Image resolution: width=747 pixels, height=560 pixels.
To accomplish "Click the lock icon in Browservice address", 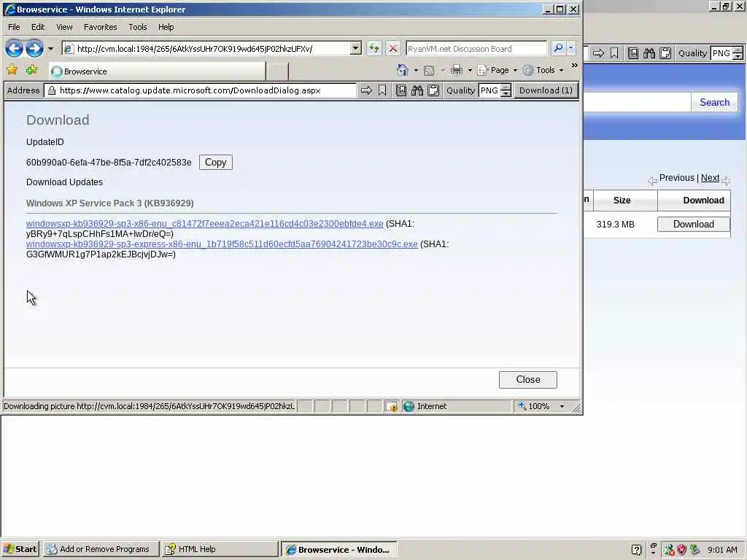I will click(x=52, y=90).
